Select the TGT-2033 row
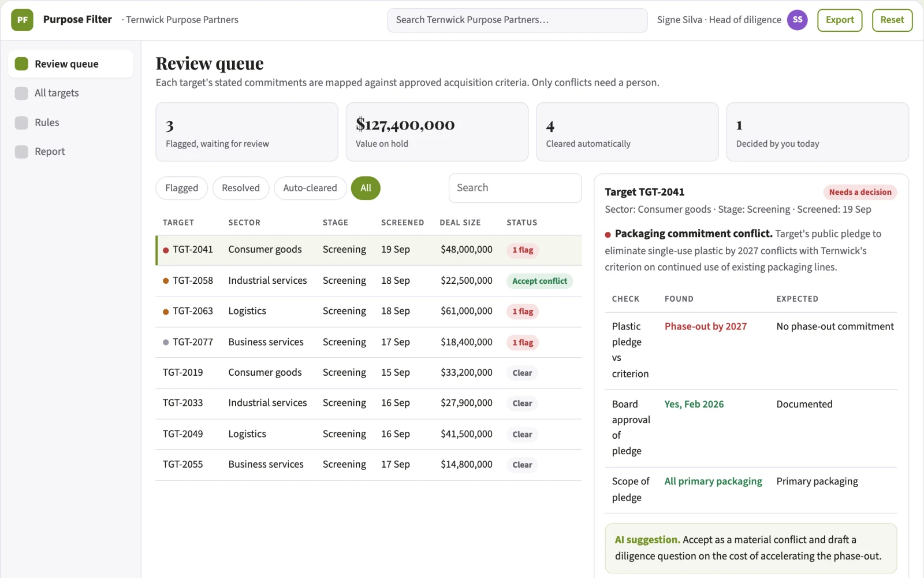The image size is (924, 578). [369, 403]
